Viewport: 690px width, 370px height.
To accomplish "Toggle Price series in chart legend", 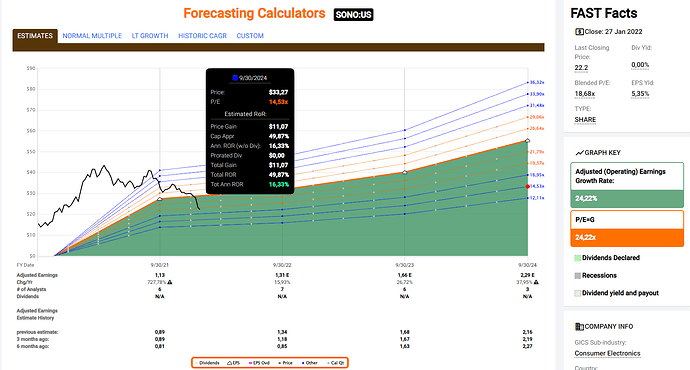I will pos(286,363).
